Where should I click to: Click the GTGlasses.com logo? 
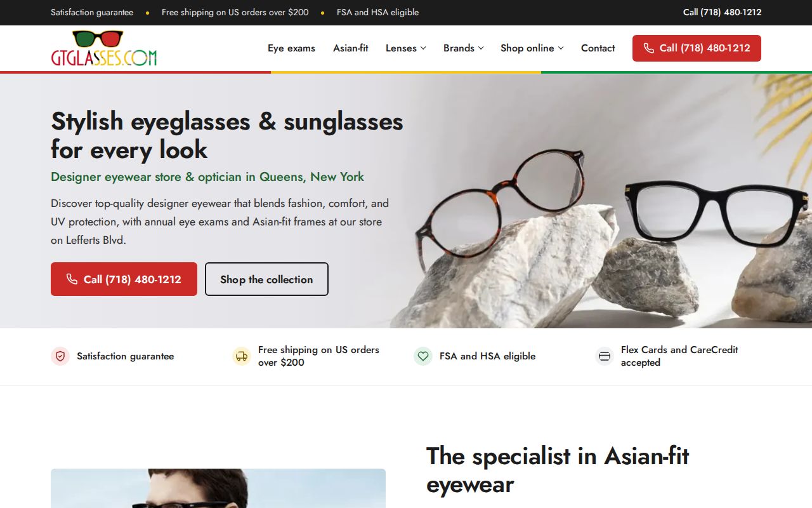tap(103, 48)
